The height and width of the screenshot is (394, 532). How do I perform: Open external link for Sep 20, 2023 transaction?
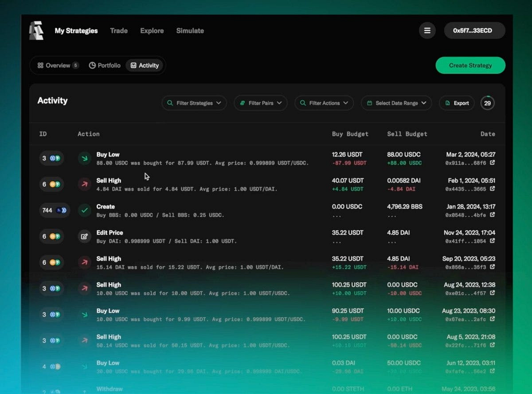493,267
